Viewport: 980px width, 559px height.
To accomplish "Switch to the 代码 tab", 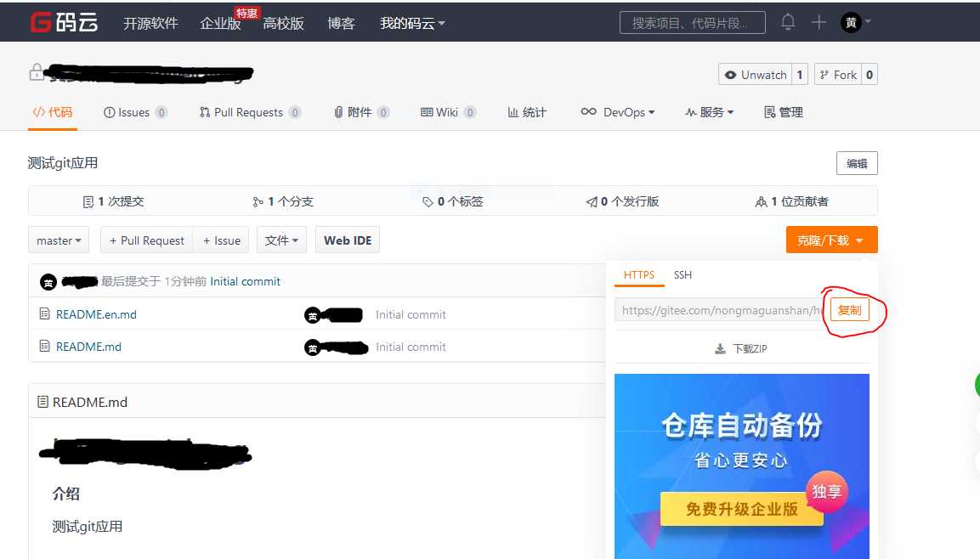I will pos(53,112).
